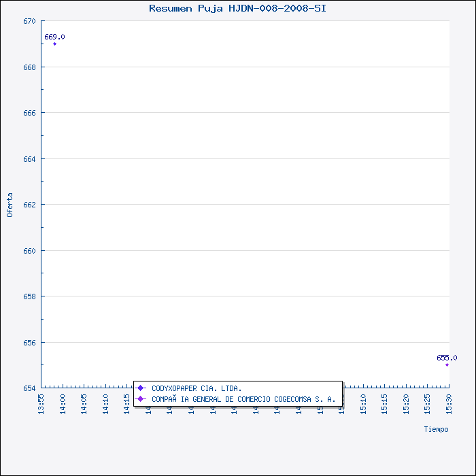Click the Tiempo x-axis title
476x476 pixels.
coord(436,429)
